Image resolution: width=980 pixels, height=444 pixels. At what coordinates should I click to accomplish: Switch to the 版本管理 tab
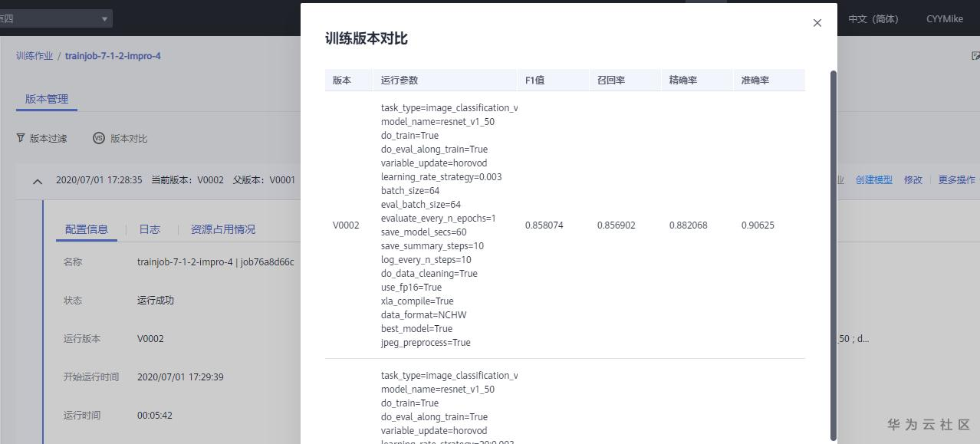[47, 99]
